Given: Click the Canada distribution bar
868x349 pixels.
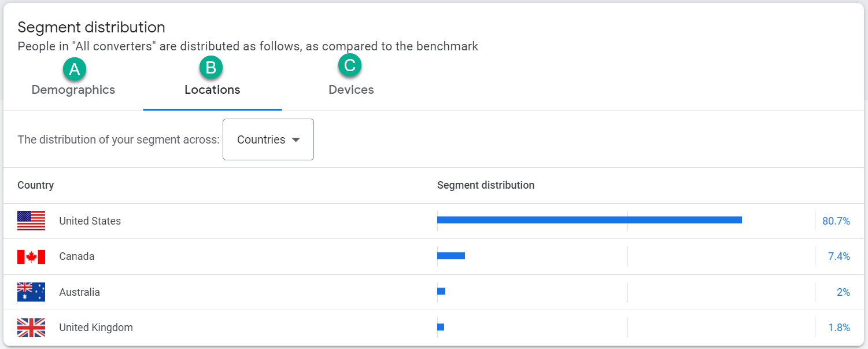Looking at the screenshot, I should [x=450, y=256].
